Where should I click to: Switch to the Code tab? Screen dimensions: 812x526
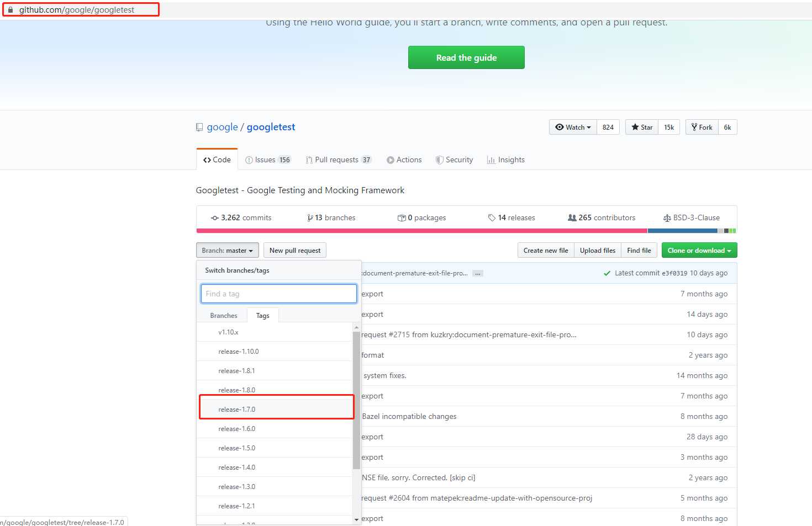(x=217, y=160)
